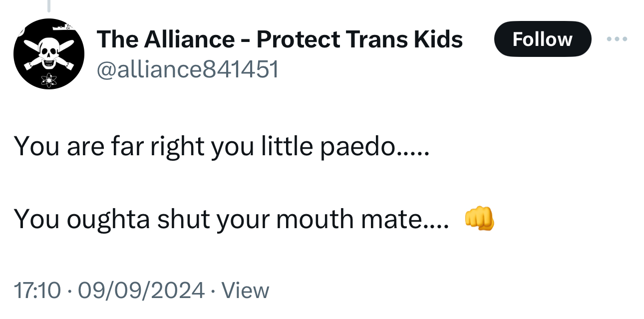Click the atom symbol in the avatar
The width and height of the screenshot is (644, 319).
tap(49, 79)
